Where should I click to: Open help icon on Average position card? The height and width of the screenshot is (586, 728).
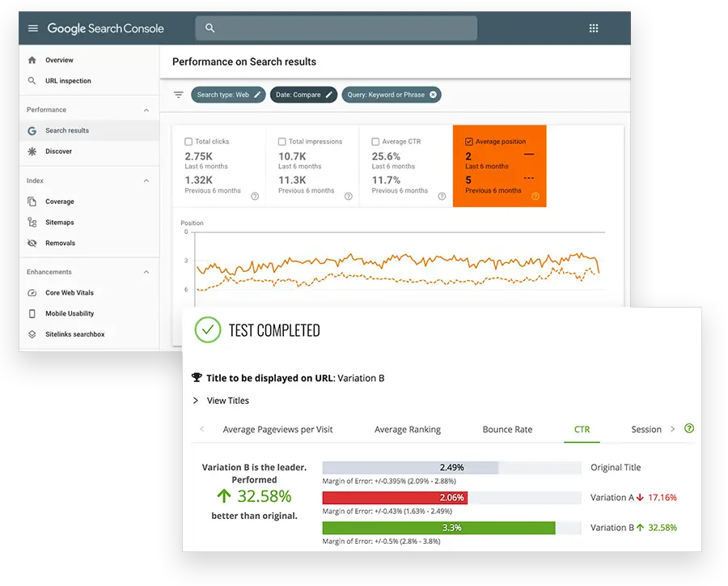click(x=535, y=196)
